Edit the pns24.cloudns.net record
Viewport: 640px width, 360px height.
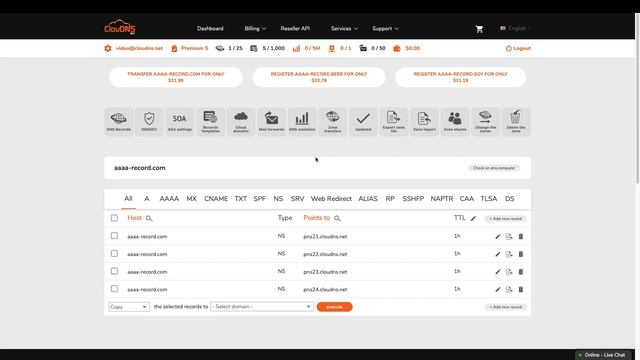pyautogui.click(x=498, y=289)
